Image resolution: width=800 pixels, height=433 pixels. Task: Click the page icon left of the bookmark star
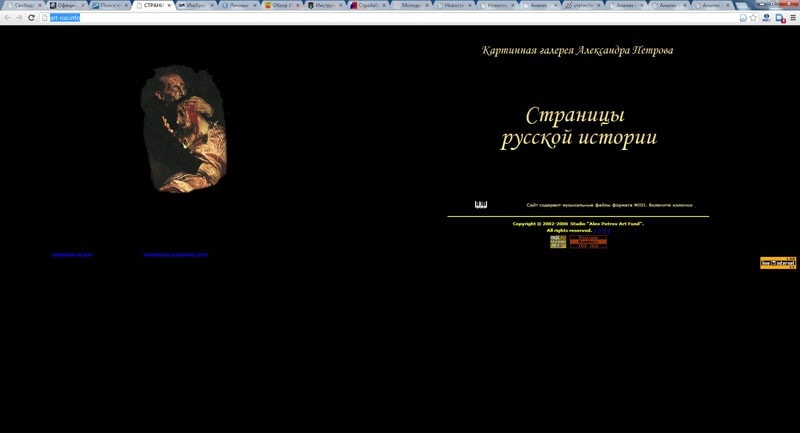743,18
